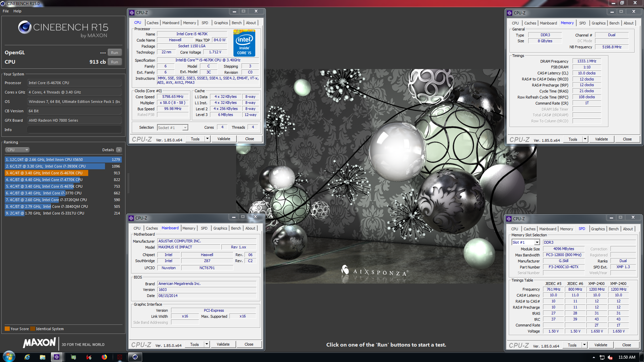
Task: Open the red swoosh shield taskbar icon
Action: 89,357
